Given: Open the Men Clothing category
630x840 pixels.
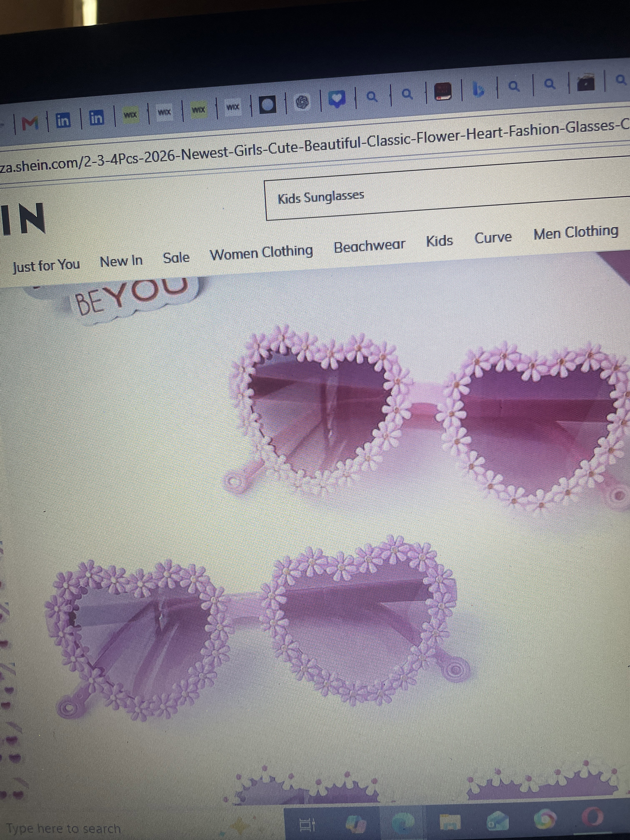Looking at the screenshot, I should tap(576, 233).
